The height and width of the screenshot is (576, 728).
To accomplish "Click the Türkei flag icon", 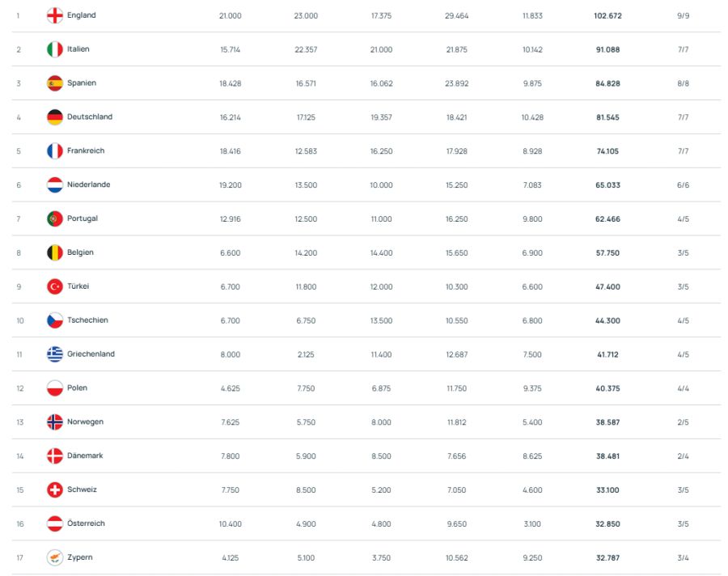I will 55,286.
